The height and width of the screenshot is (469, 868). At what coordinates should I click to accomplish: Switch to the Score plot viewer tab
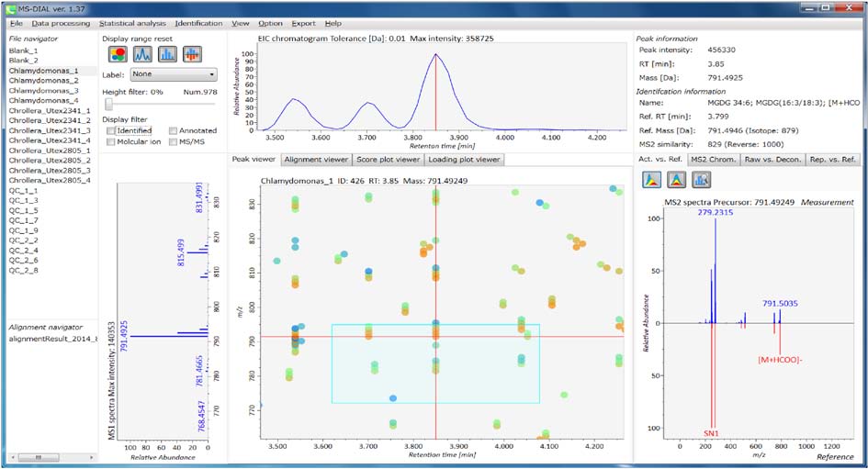click(388, 160)
